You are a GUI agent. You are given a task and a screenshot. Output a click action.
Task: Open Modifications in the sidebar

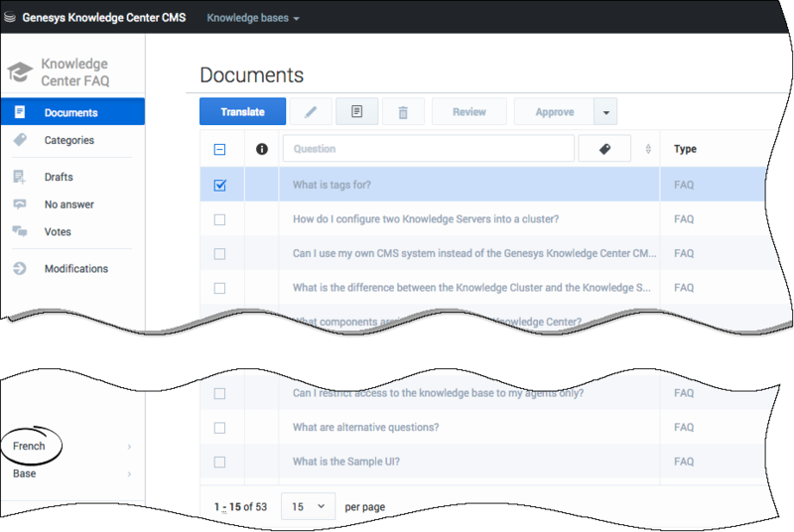point(76,269)
